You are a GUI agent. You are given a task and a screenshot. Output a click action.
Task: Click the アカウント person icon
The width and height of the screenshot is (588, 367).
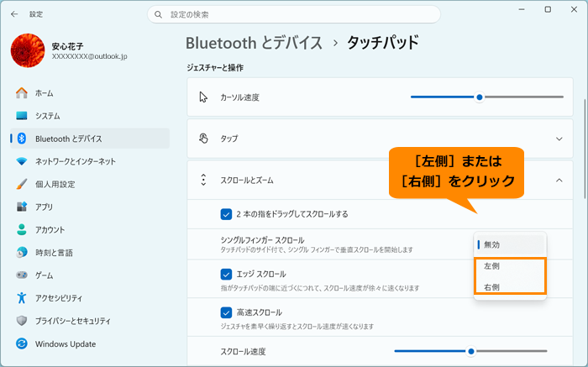click(x=22, y=229)
